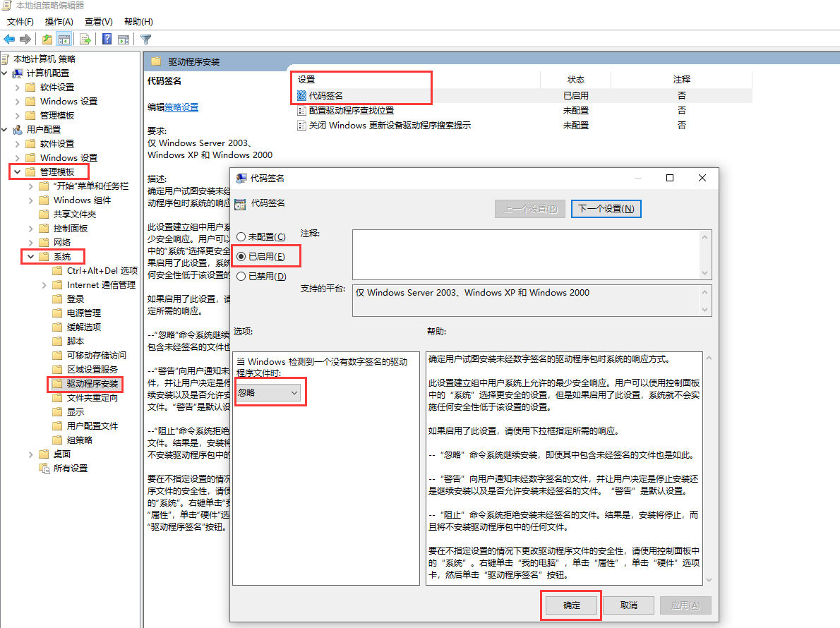Click the 确定 button
This screenshot has height=628, width=840.
point(571,605)
